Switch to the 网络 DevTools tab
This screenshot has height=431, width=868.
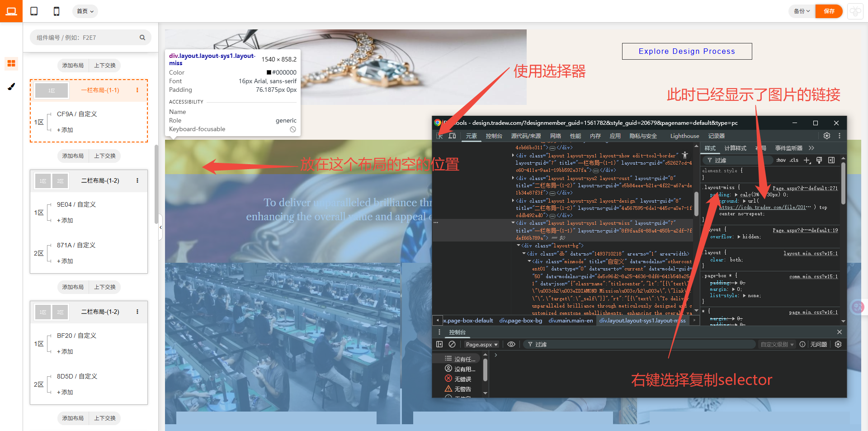coord(555,136)
